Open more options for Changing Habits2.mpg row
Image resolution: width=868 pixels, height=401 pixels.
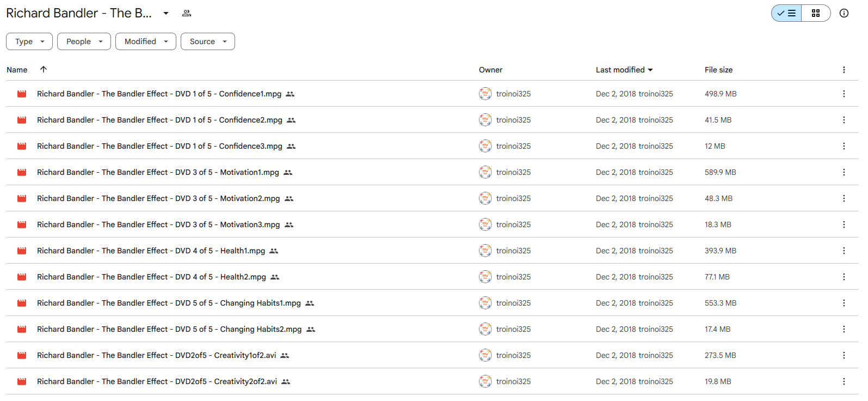[x=844, y=329]
